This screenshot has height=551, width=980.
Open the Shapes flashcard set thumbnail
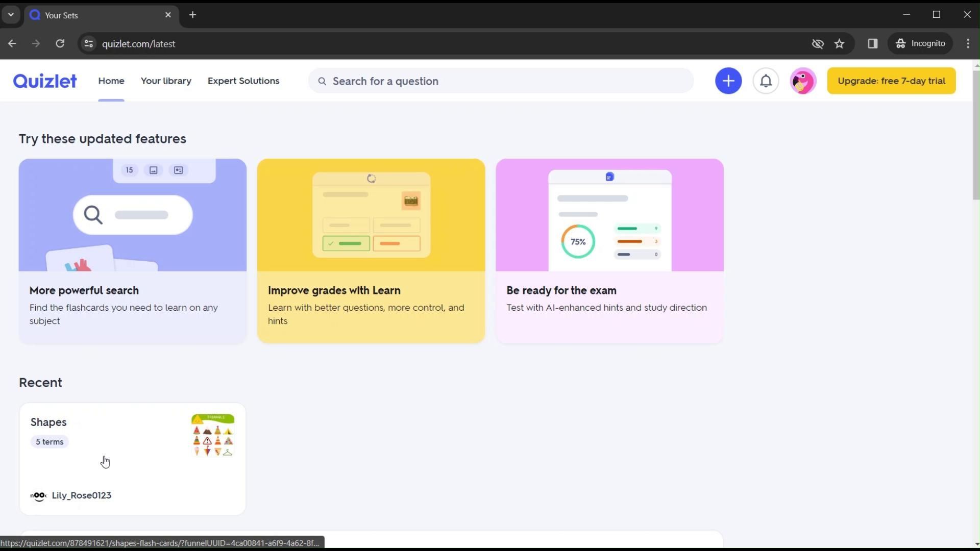[x=213, y=435]
